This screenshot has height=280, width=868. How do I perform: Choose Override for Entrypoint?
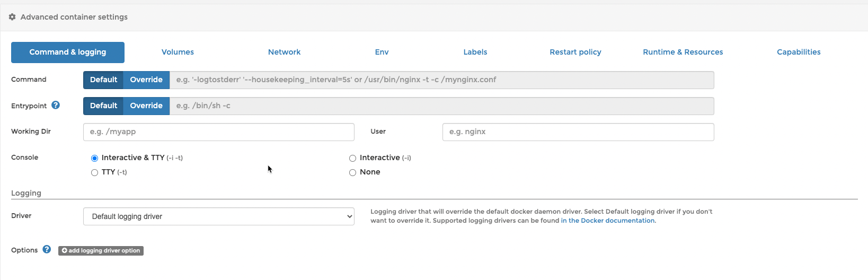[146, 106]
